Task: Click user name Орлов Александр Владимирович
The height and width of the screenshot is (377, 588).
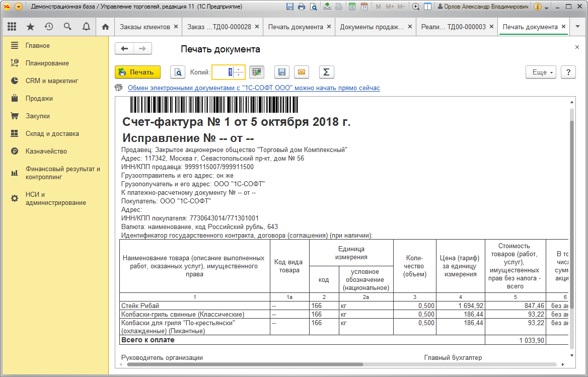Action: click(x=483, y=7)
